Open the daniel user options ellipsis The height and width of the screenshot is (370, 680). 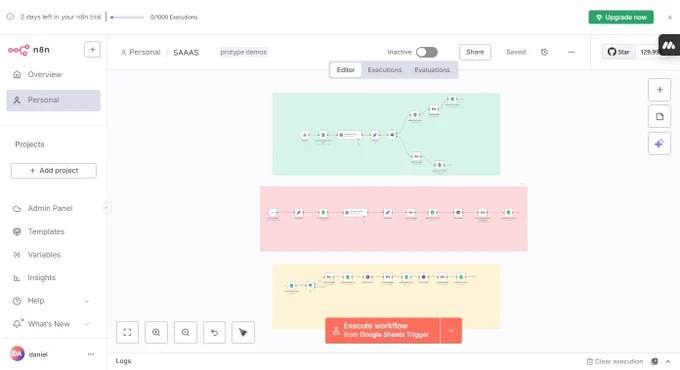[x=91, y=354]
